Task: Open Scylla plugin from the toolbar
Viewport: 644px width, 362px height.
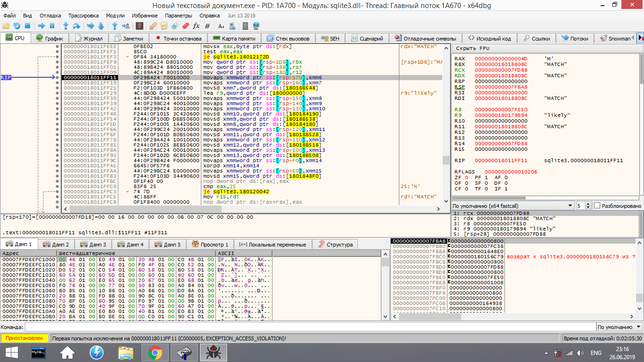Action: [139, 26]
